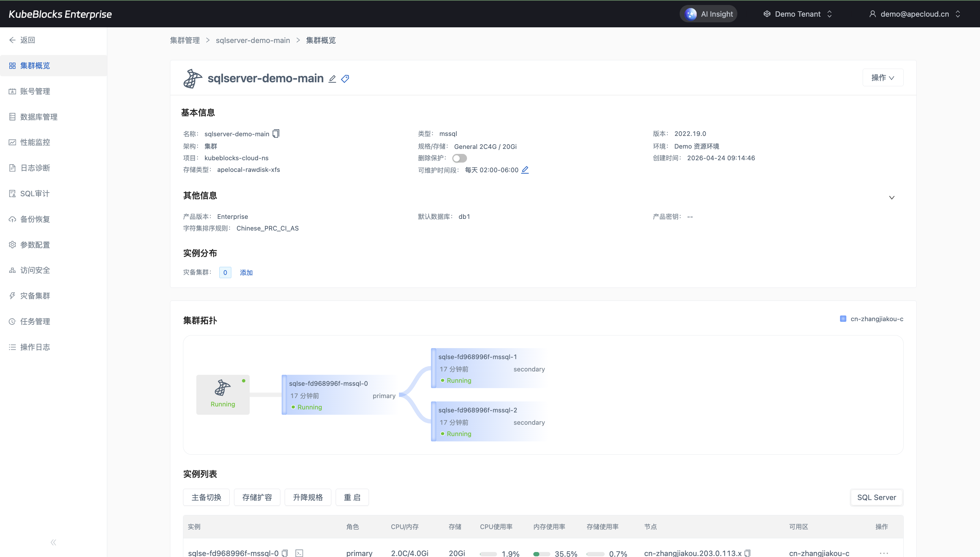The image size is (980, 557).
Task: Click the cn-zhangjiakou-c legend color square
Action: (x=843, y=319)
